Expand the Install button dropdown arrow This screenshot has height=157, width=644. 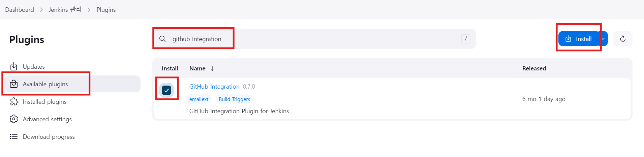pyautogui.click(x=603, y=39)
